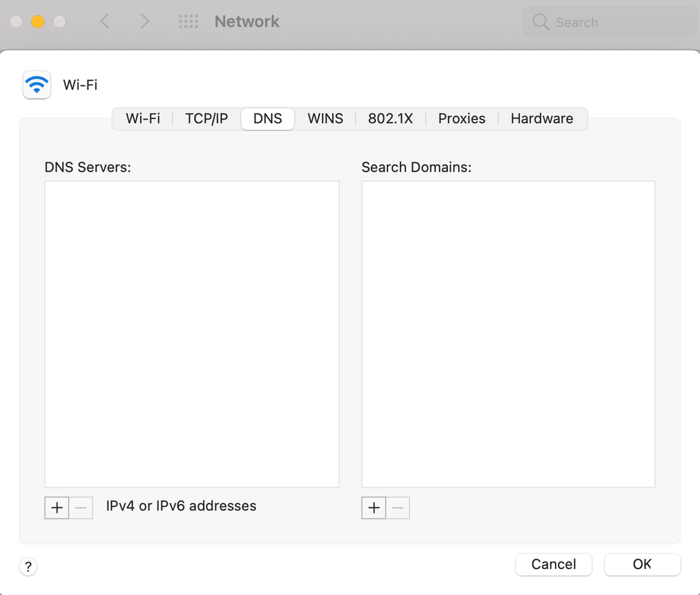Open the Proxies tab
The height and width of the screenshot is (595, 700).
click(461, 118)
